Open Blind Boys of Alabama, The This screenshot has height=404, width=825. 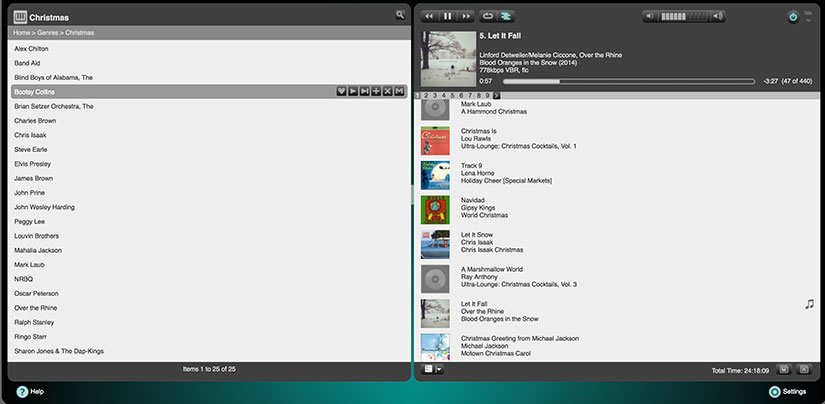(x=54, y=77)
